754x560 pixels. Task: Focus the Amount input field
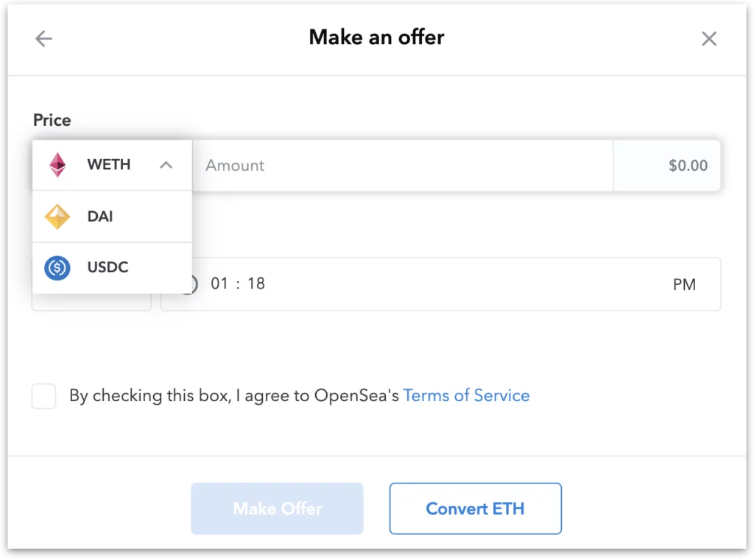[403, 166]
